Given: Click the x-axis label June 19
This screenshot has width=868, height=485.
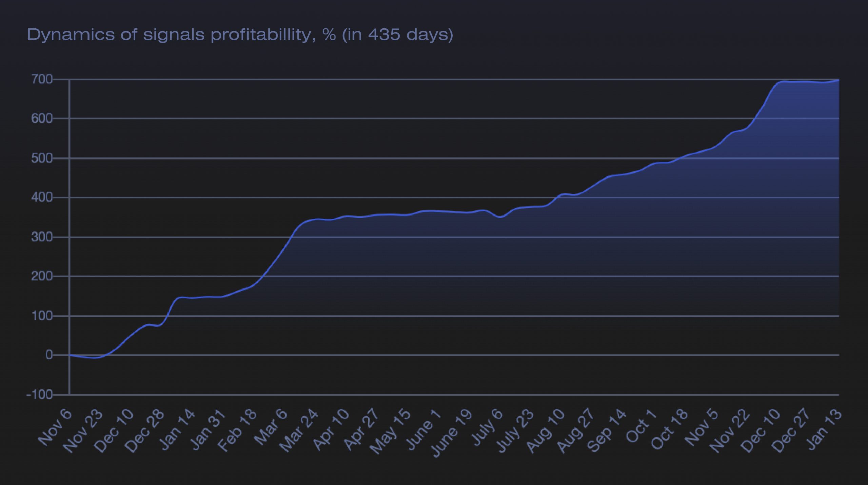Looking at the screenshot, I should coord(452,433).
